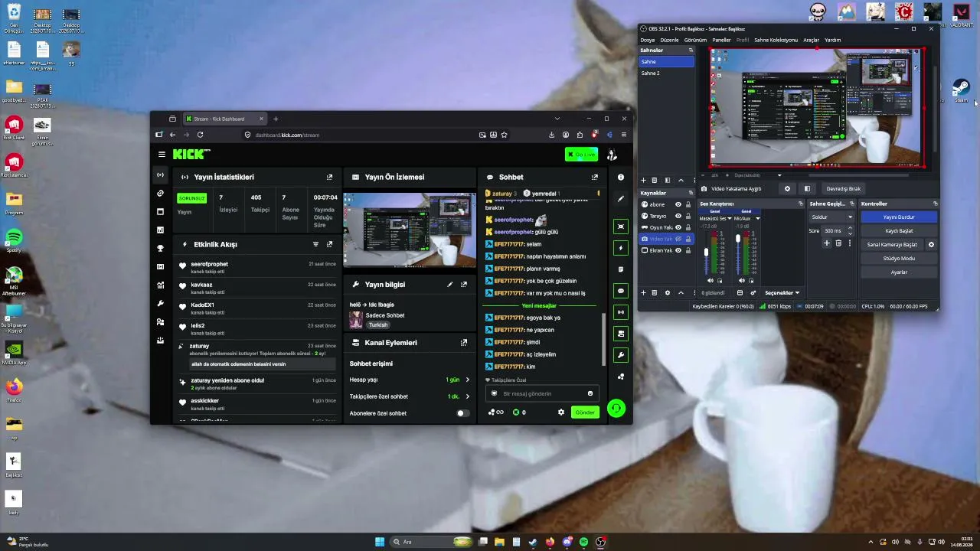Viewport: 980px width, 551px height.
Task: Open the Dosya menu in OBS
Action: pyautogui.click(x=648, y=40)
